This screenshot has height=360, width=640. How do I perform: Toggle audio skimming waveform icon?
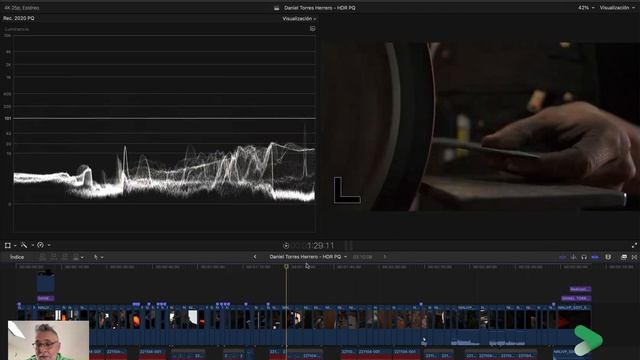point(573,257)
